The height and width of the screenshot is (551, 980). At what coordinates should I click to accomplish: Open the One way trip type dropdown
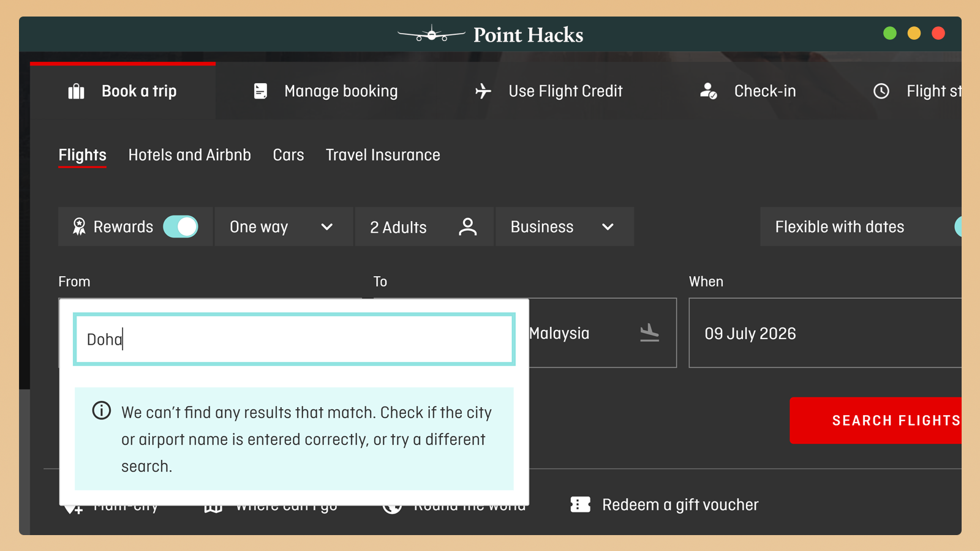(x=282, y=227)
